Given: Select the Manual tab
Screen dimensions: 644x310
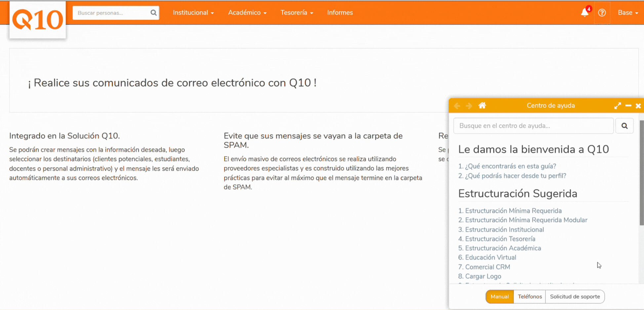Looking at the screenshot, I should tap(500, 296).
